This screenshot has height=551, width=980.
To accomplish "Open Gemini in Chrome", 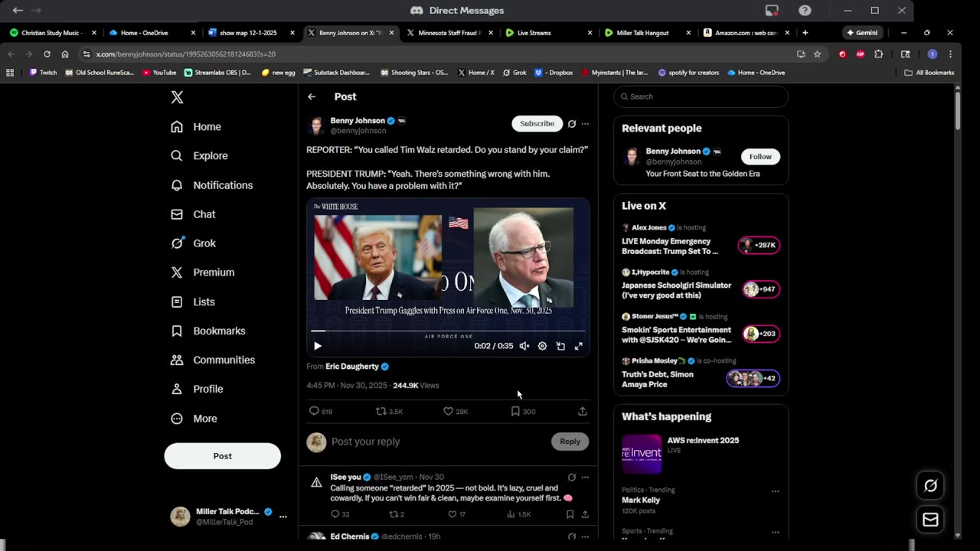I will pos(861,33).
